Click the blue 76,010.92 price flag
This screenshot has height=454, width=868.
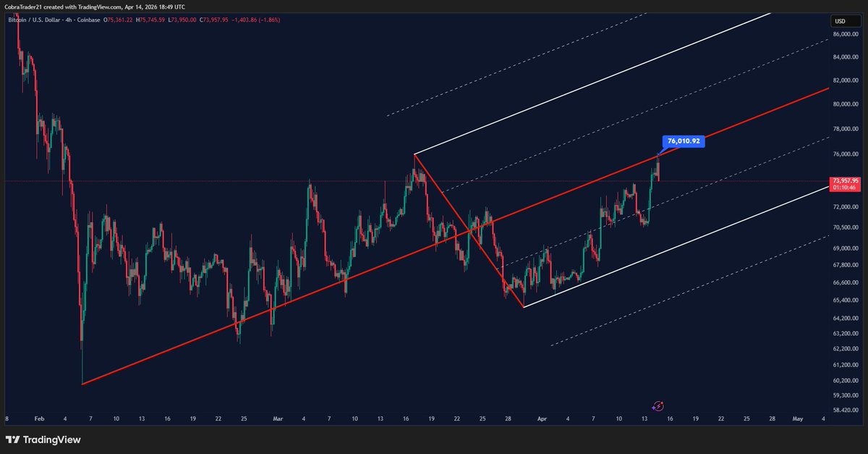[682, 142]
